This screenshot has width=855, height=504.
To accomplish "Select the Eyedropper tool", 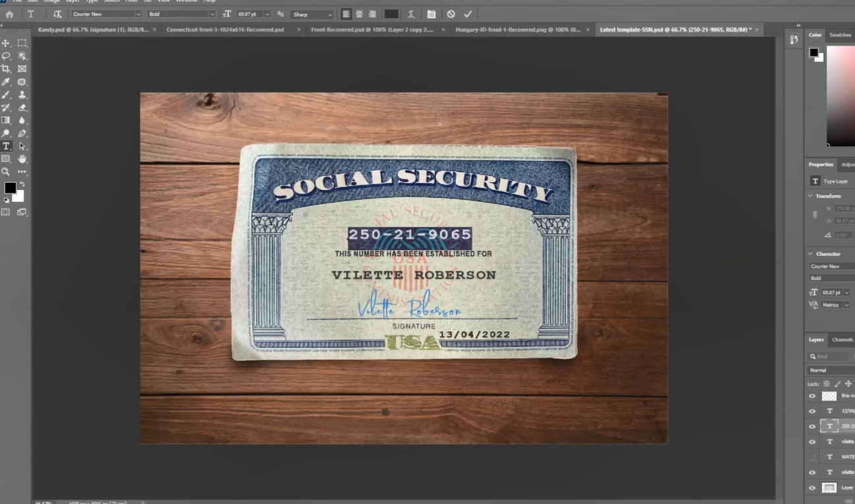I will point(7,81).
